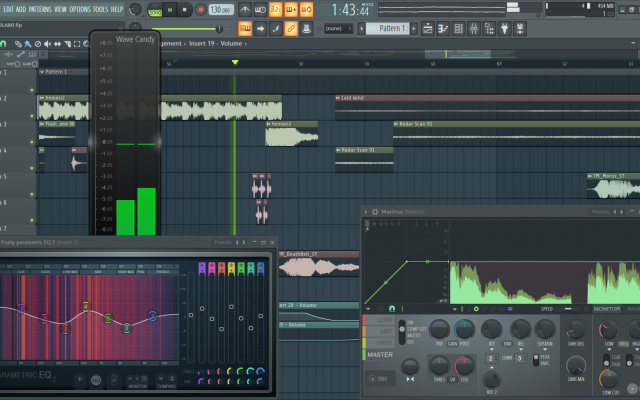
Task: Open the Browser view icon
Action: (x=489, y=29)
